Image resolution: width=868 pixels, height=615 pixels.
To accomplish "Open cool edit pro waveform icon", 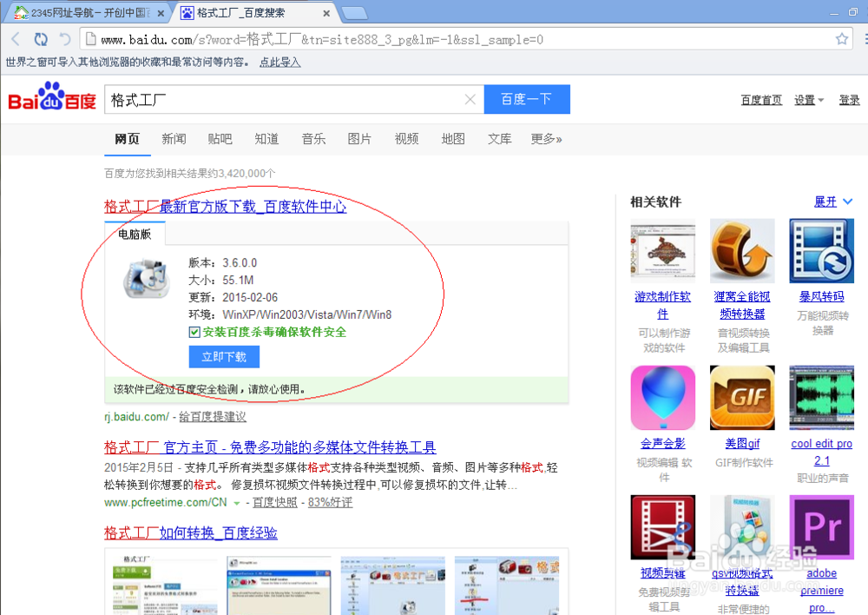I will click(x=821, y=397).
